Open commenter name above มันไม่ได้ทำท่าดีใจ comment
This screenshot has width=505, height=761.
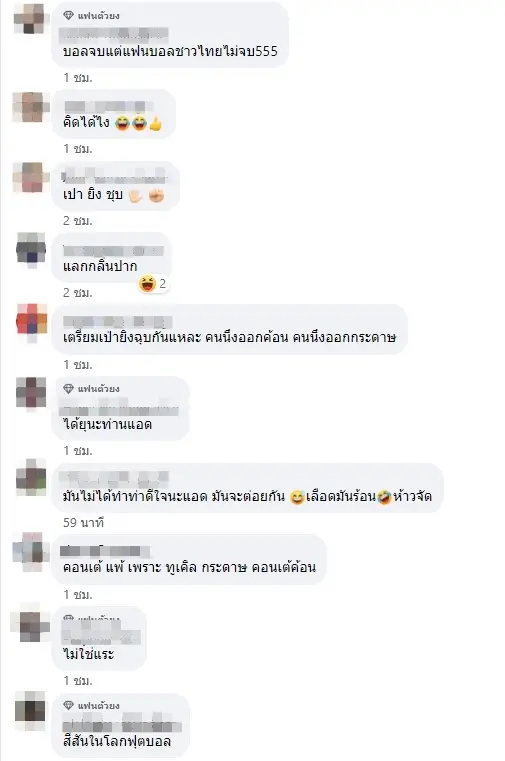pos(114,479)
